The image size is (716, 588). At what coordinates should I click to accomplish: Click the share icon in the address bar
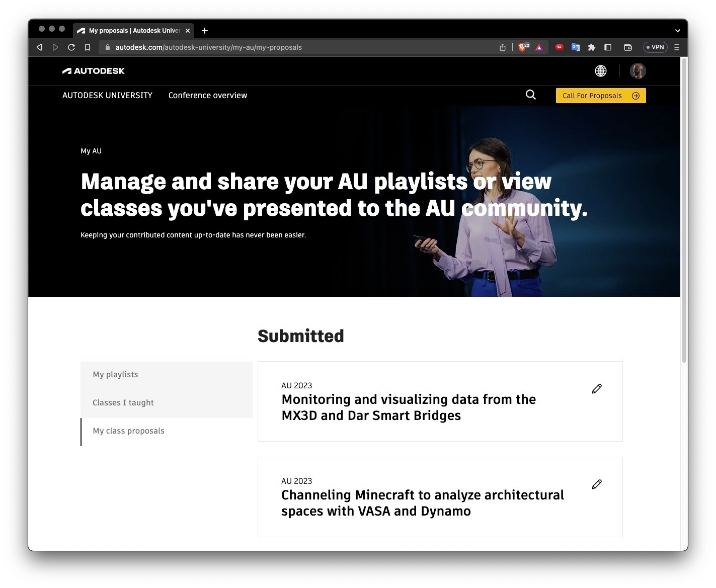502,47
